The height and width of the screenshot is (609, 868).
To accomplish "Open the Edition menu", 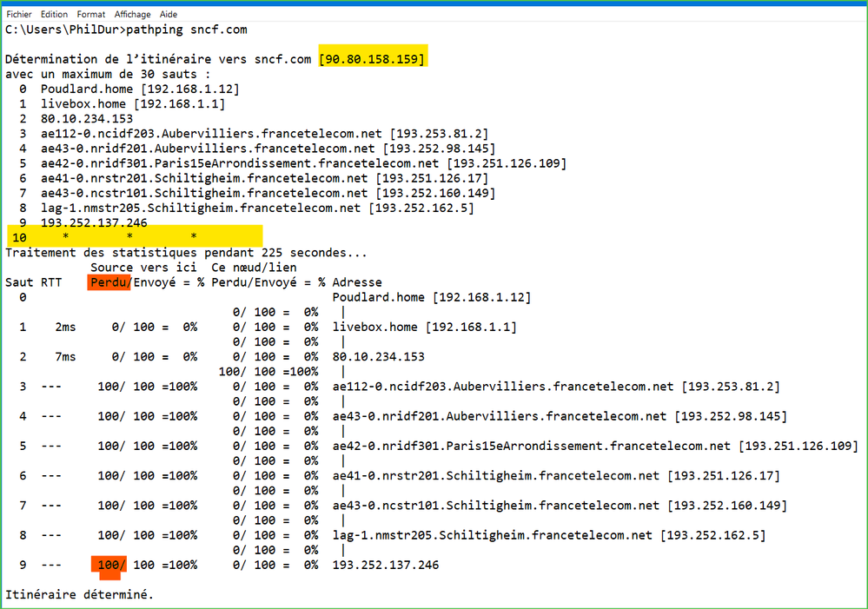I will (54, 15).
